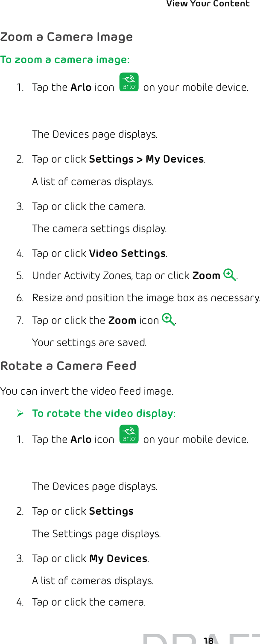Click the 'Rotate a Camera Feed' section heading
Image resolution: width=260 pixels, height=644 pixels.
pos(68,366)
